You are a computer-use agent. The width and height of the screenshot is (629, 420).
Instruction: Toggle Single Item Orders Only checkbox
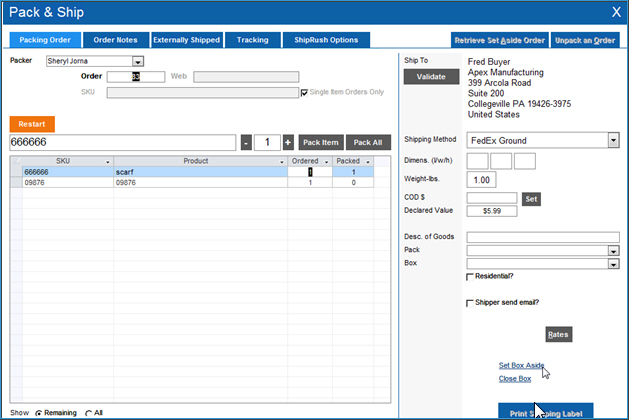click(x=306, y=92)
